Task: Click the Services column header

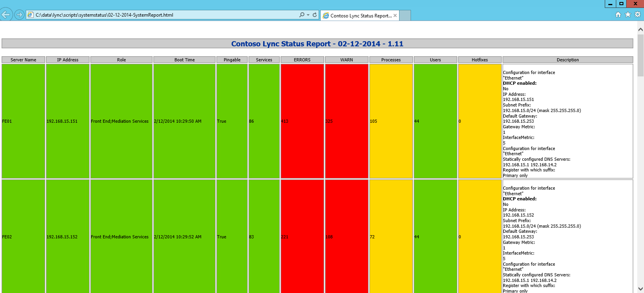Action: pos(264,60)
